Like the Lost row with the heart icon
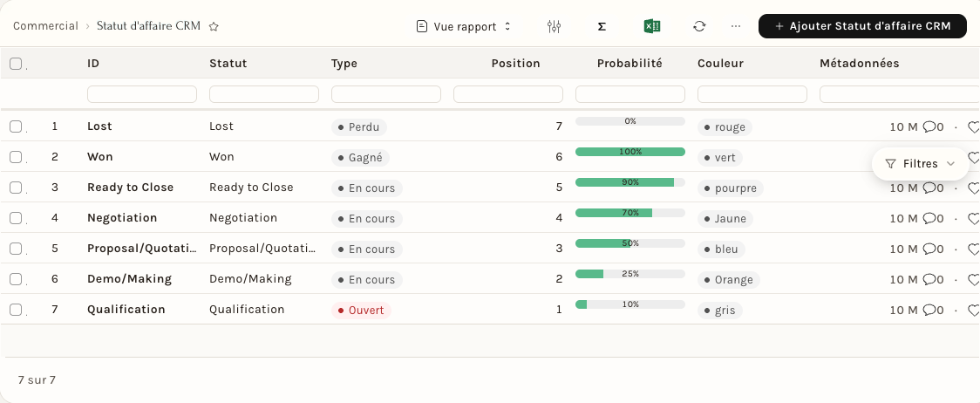Viewport: 980px width, 403px height. coord(973,127)
